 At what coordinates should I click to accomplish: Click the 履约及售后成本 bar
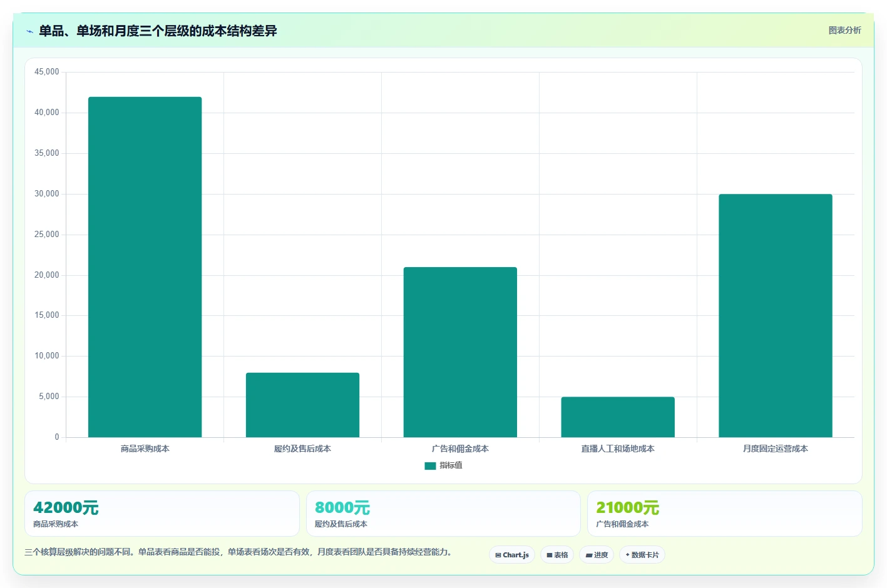click(302, 405)
